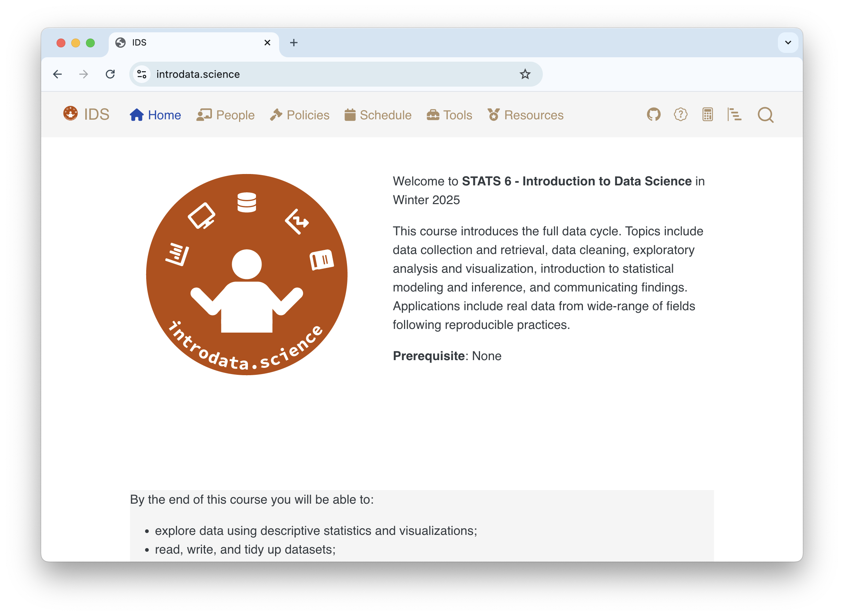The width and height of the screenshot is (844, 616).
Task: Open the People page
Action: tap(235, 115)
